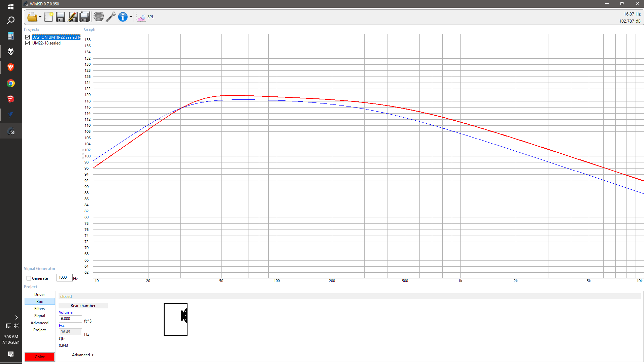Open the driver database speaker icon
Viewport: 644px width, 364px height.
click(x=99, y=17)
